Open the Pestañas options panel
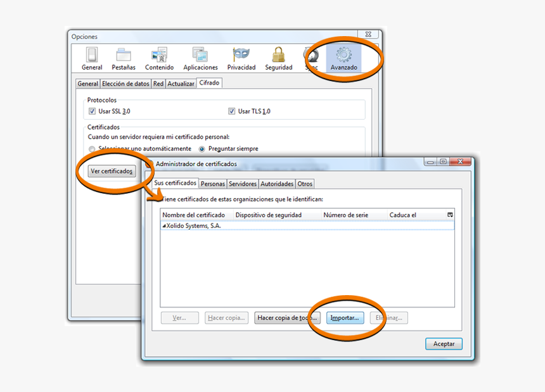The height and width of the screenshot is (392, 545). 124,59
